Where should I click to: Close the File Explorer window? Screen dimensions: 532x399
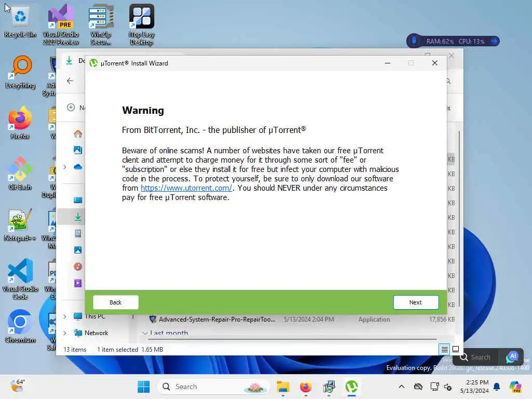(451, 55)
